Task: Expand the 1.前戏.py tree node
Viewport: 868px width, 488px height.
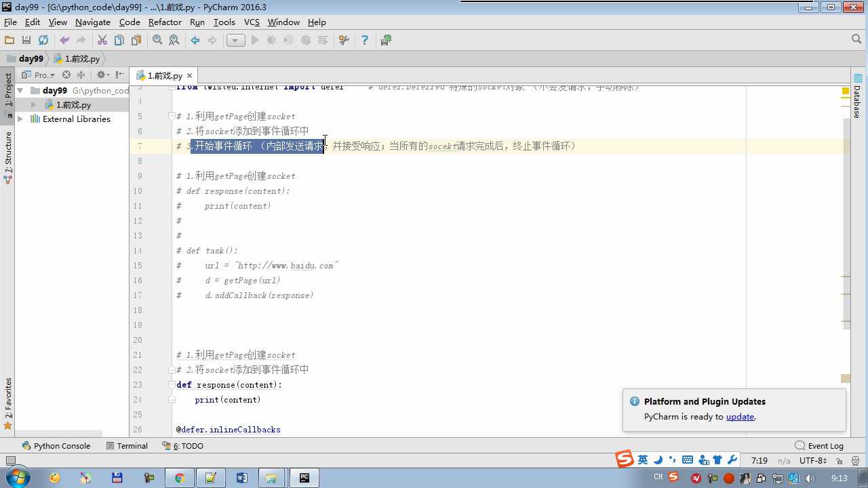Action: [x=34, y=105]
